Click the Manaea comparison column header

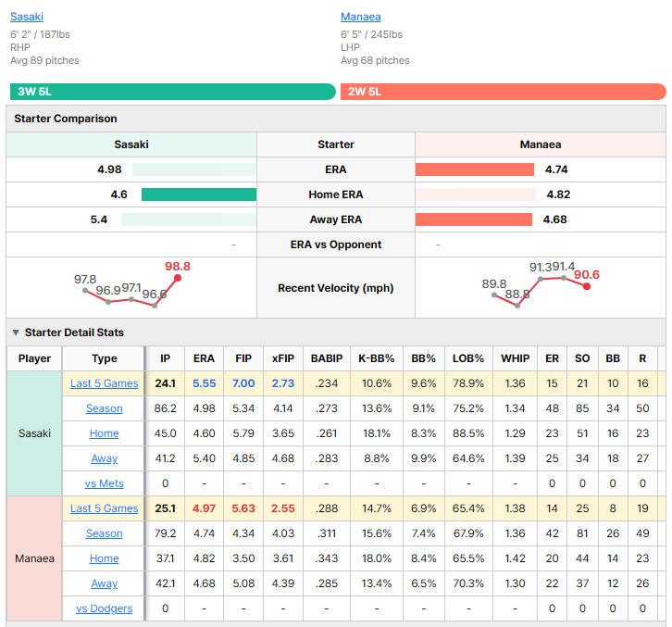pos(541,144)
